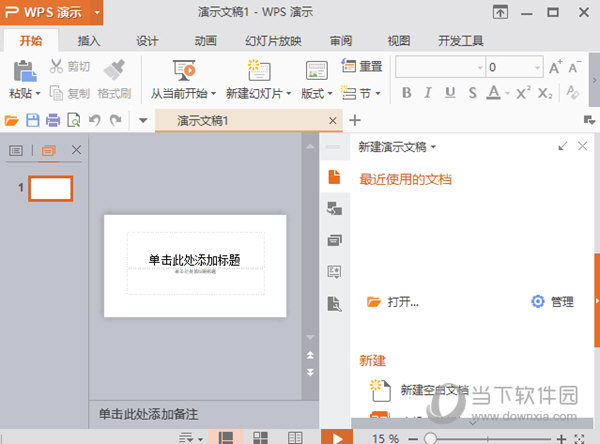600x444 pixels.
Task: Clear formatting icon next to subscript
Action: (573, 92)
